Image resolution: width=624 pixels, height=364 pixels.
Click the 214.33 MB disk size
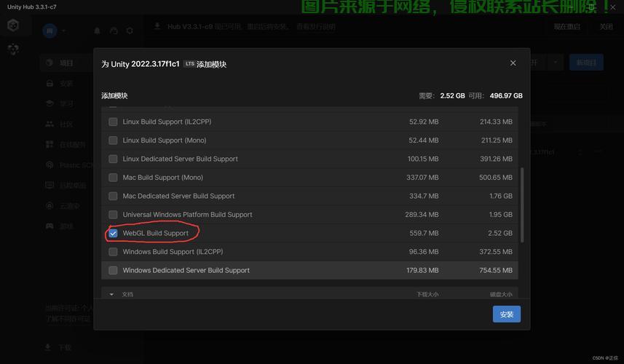click(x=496, y=122)
